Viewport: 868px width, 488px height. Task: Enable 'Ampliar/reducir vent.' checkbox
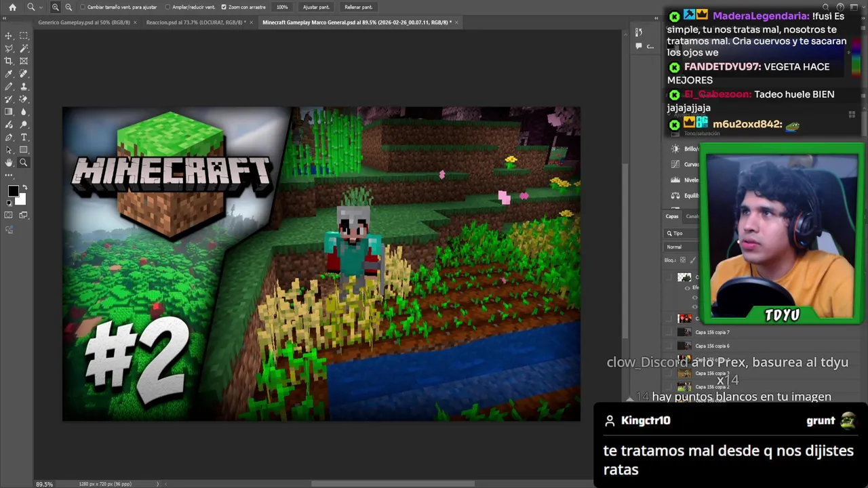coord(168,7)
